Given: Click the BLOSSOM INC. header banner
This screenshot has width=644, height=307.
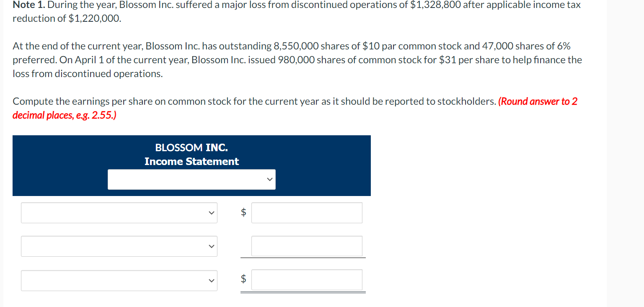Looking at the screenshot, I should coord(191,147).
